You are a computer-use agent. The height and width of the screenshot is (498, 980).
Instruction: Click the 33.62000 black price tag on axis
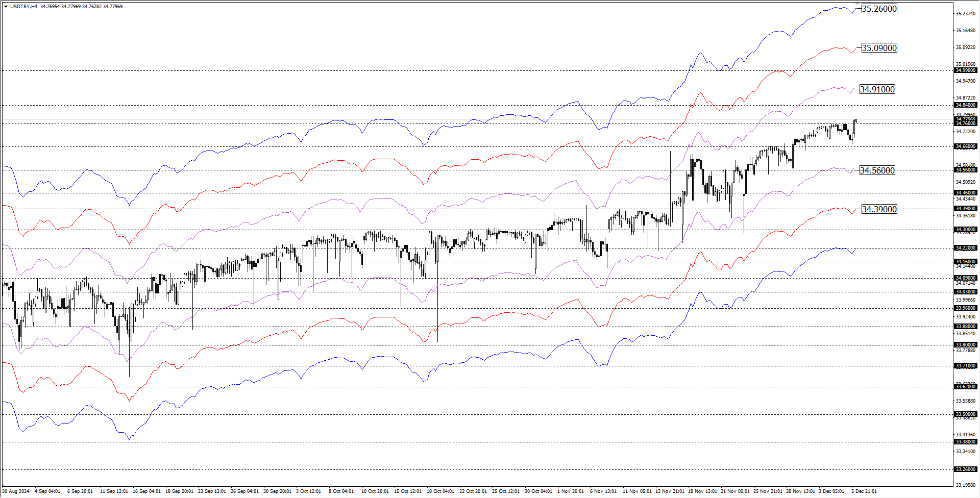[966, 387]
